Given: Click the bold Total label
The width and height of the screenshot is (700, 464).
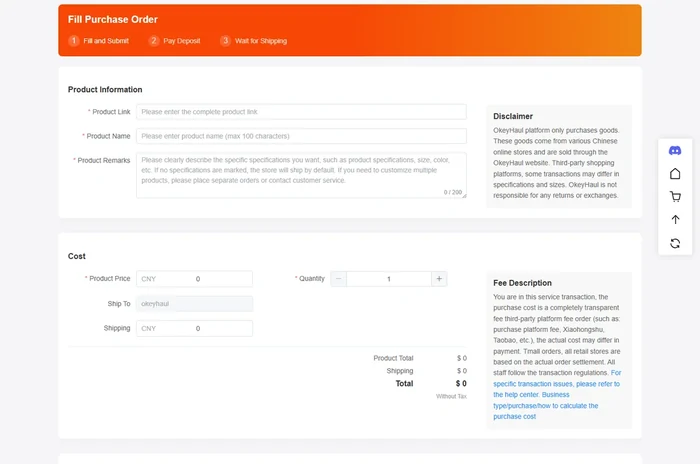Looking at the screenshot, I should pos(404,383).
